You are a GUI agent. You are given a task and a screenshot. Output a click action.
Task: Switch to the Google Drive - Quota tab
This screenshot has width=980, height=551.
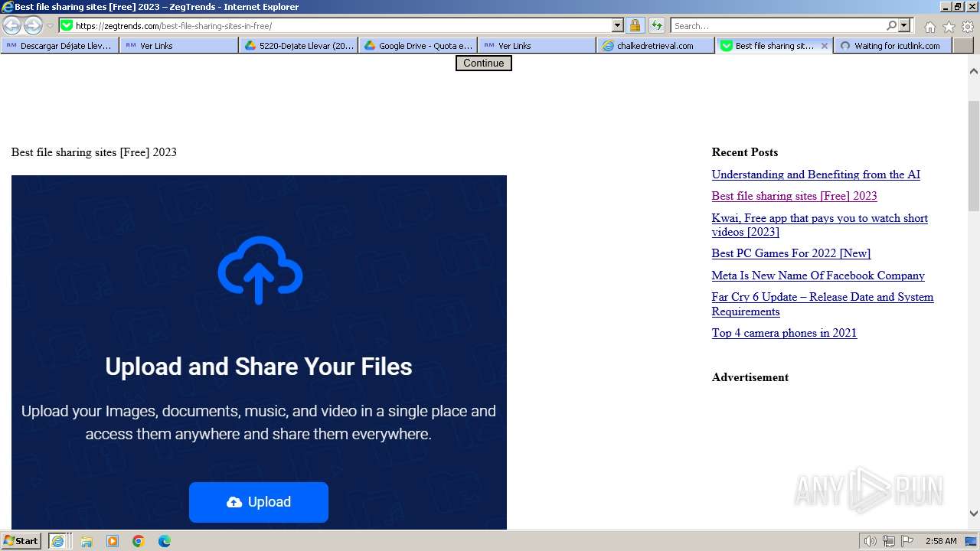click(x=418, y=46)
